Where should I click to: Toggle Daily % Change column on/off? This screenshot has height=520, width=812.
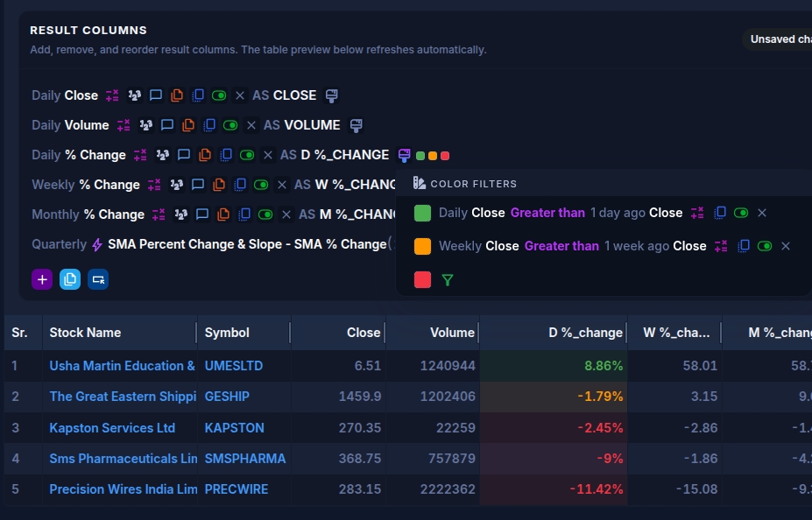(x=247, y=155)
